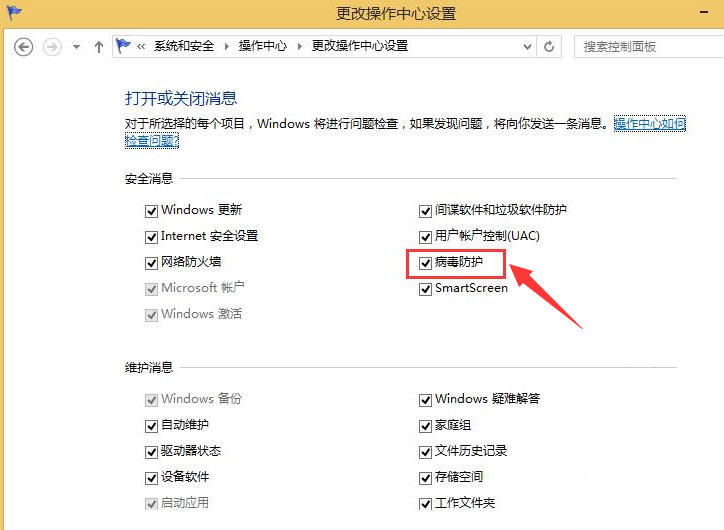Click the greyed Windows 激活 checkbox
Image resolution: width=724 pixels, height=530 pixels.
(151, 315)
